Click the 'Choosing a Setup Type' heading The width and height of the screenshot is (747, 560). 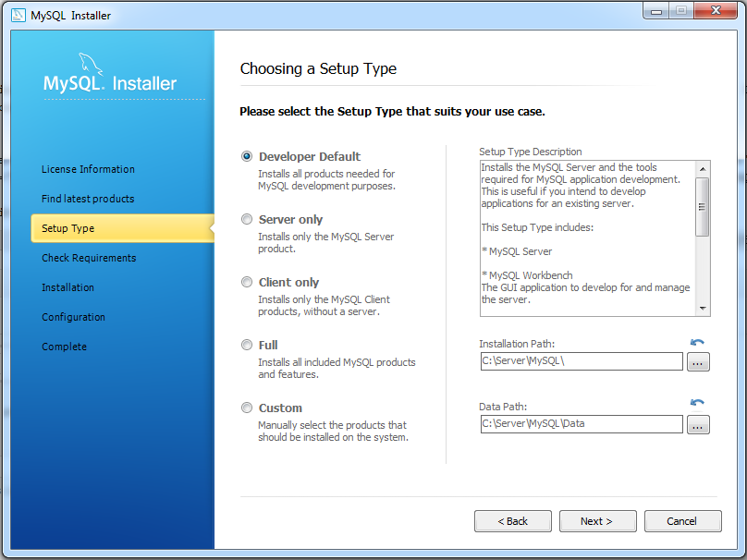point(318,68)
